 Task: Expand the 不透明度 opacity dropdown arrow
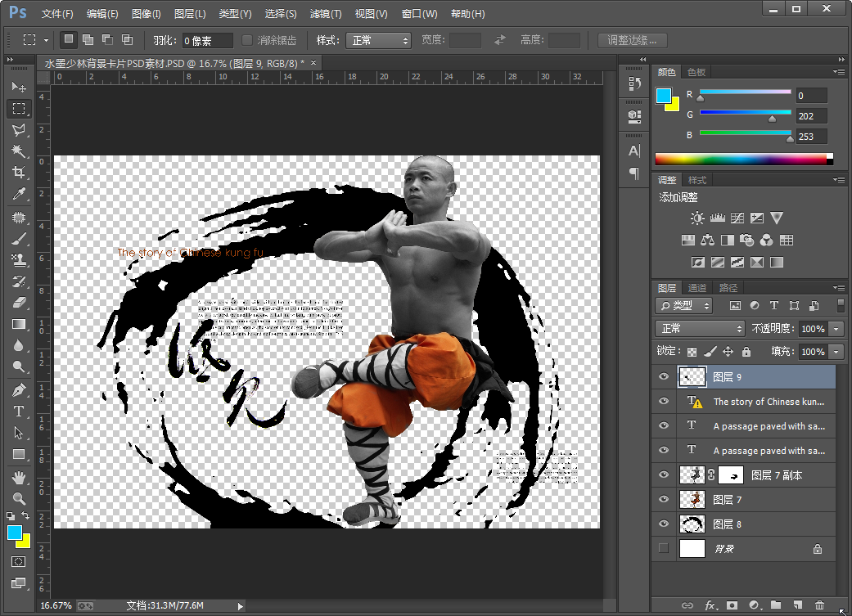click(836, 328)
